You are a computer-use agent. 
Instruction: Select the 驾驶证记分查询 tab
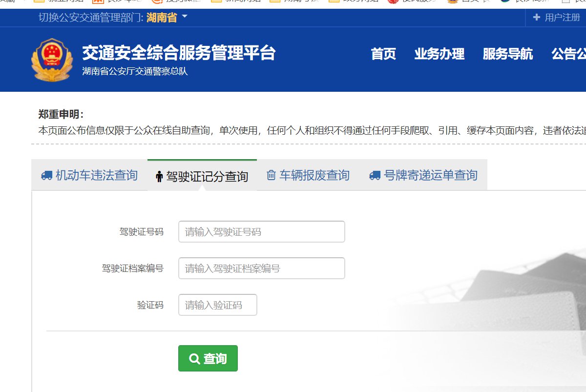click(x=207, y=176)
